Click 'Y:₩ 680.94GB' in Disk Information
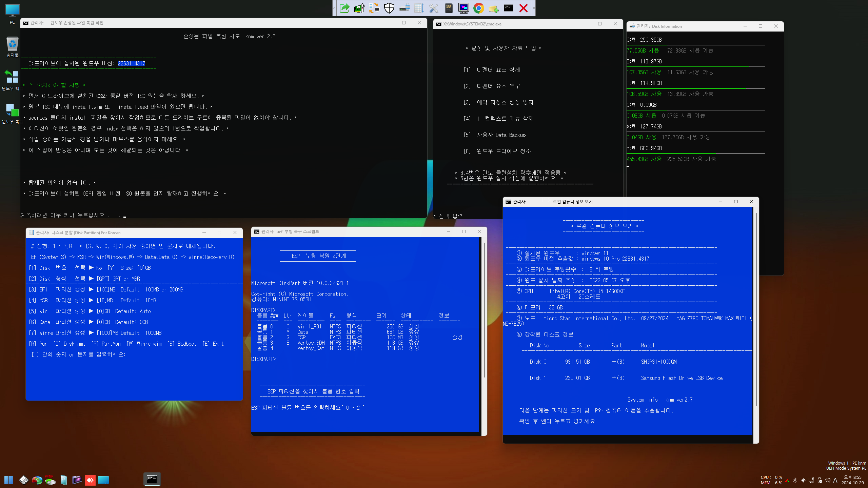 [644, 148]
